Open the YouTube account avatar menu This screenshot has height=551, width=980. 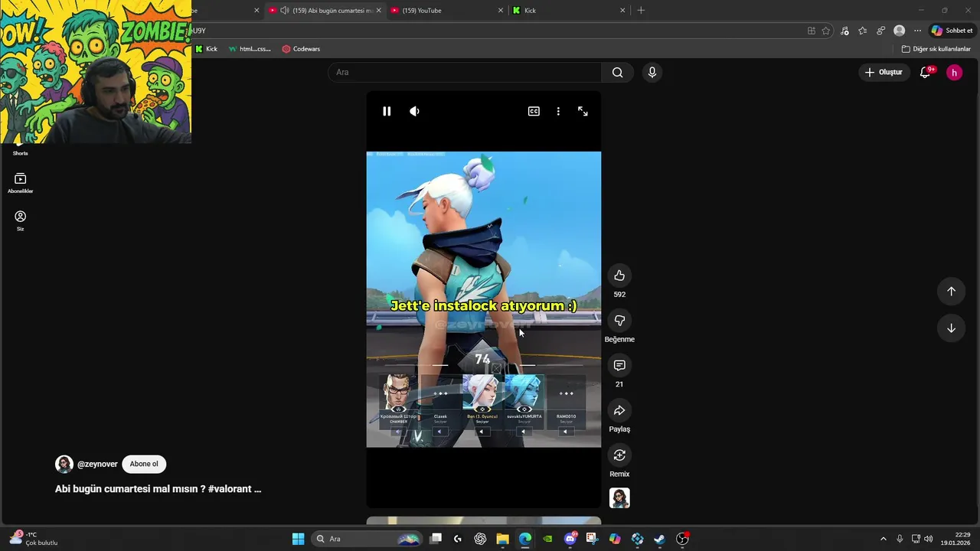point(954,72)
